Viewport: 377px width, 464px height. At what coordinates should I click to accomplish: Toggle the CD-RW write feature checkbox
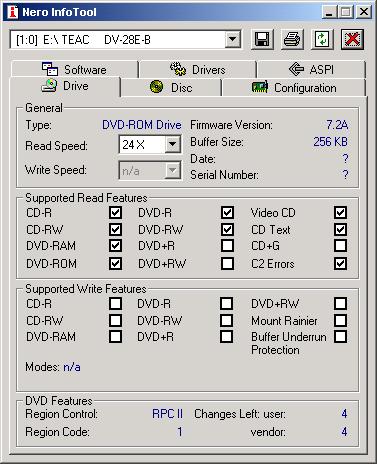pos(115,320)
